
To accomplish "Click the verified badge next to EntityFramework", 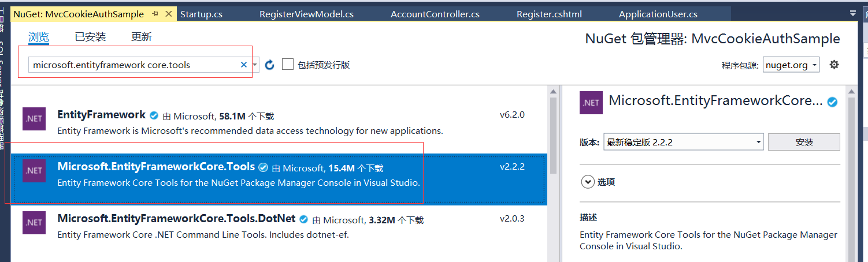I will tap(154, 115).
